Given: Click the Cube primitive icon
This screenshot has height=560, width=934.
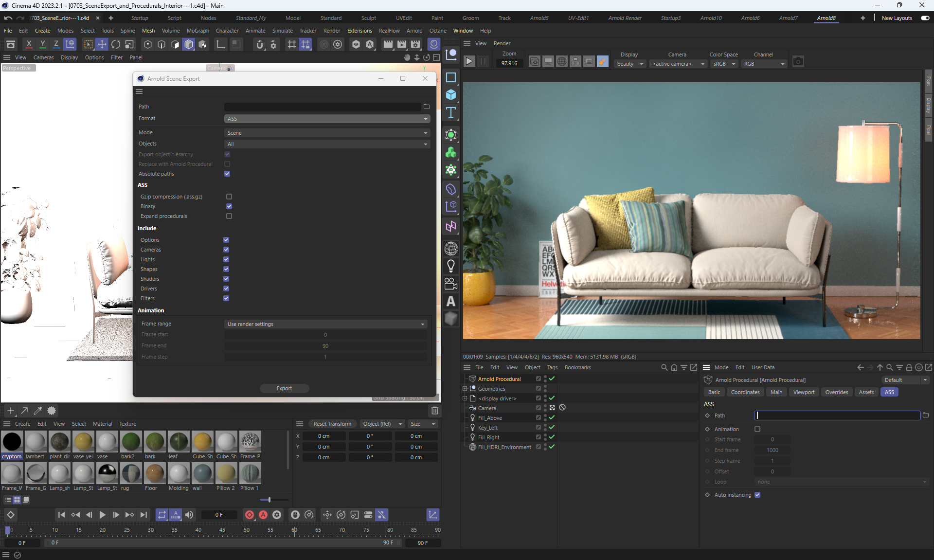Looking at the screenshot, I should pos(451,94).
